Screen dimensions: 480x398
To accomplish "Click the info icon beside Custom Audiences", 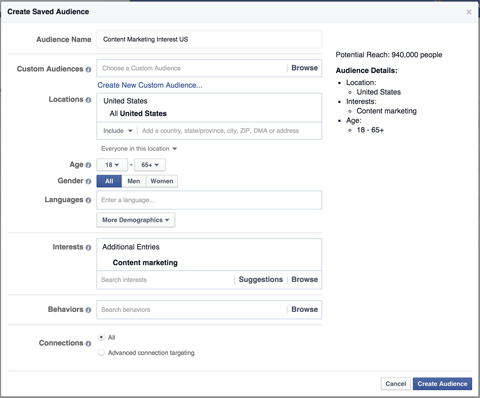I will tap(88, 69).
